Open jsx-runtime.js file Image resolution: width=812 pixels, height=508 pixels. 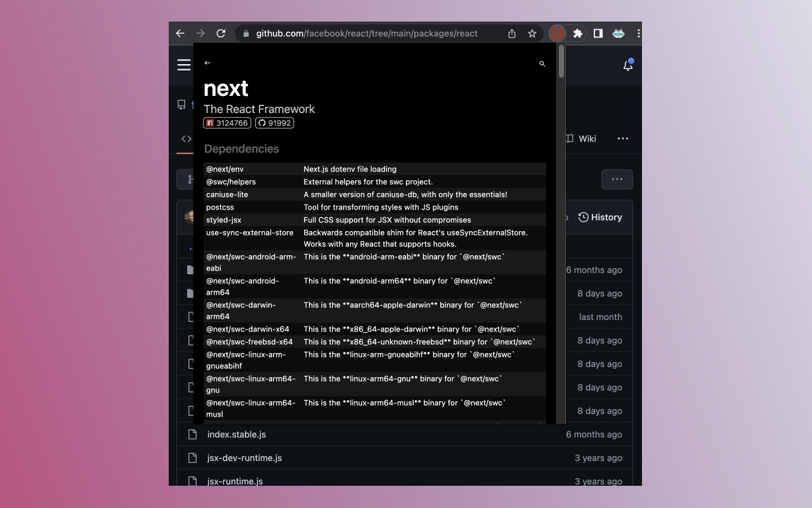235,481
